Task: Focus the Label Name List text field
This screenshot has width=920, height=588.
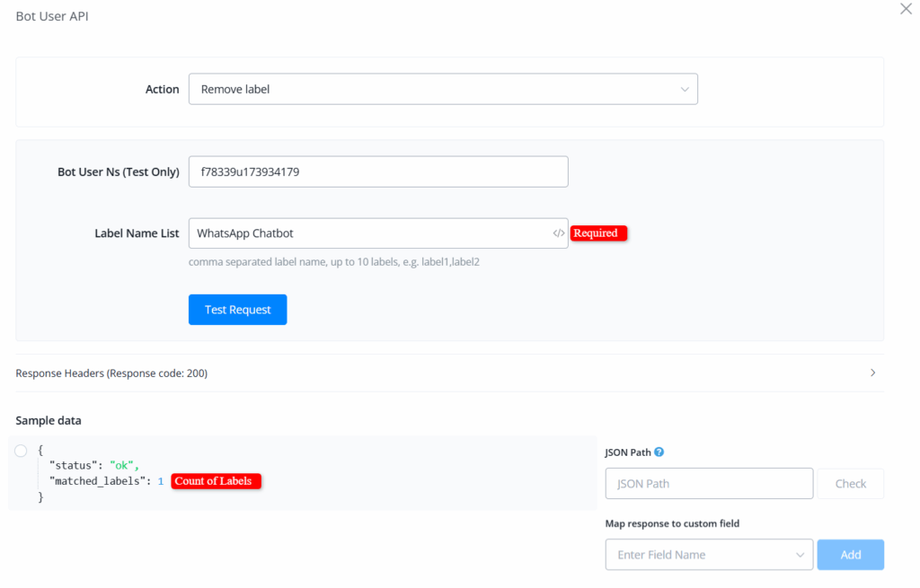Action: [368, 233]
